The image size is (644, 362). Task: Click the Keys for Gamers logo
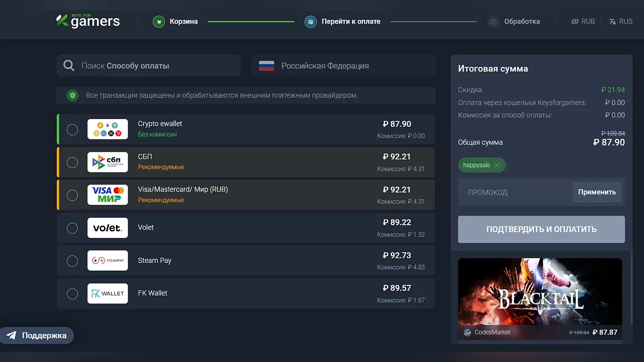point(88,21)
